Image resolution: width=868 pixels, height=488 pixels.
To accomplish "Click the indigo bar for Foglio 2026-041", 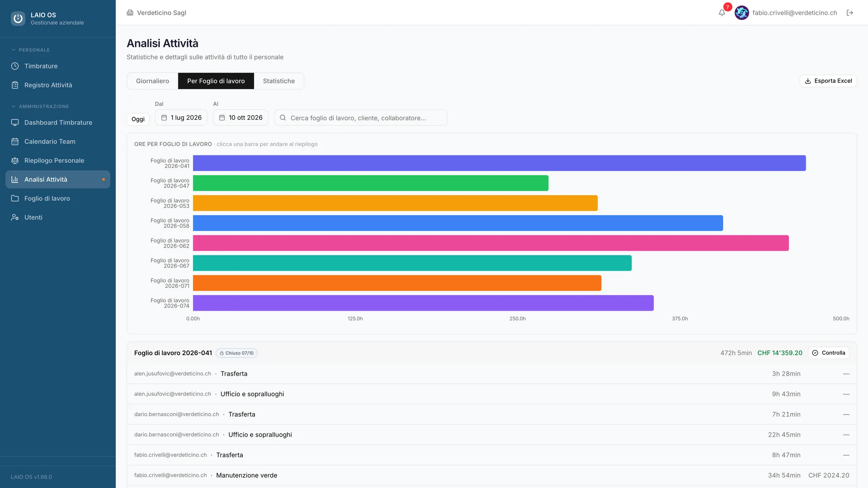I will coord(499,163).
